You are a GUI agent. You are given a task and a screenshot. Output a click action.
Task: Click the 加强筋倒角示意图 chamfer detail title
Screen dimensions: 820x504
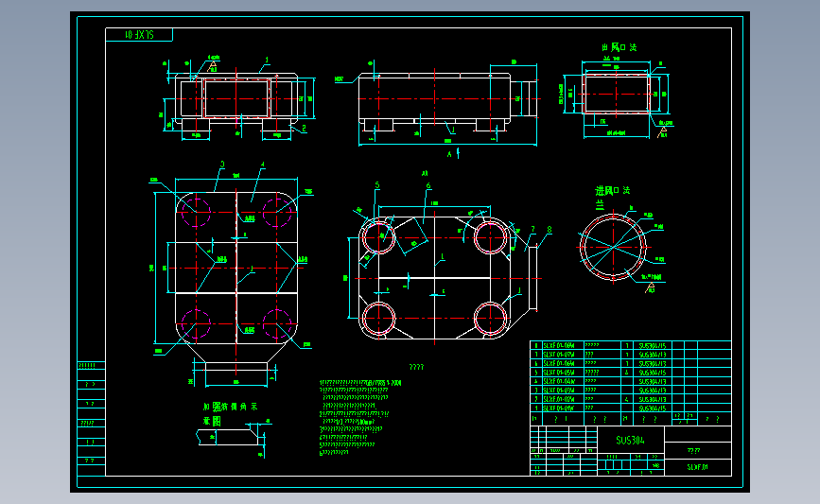(x=230, y=413)
